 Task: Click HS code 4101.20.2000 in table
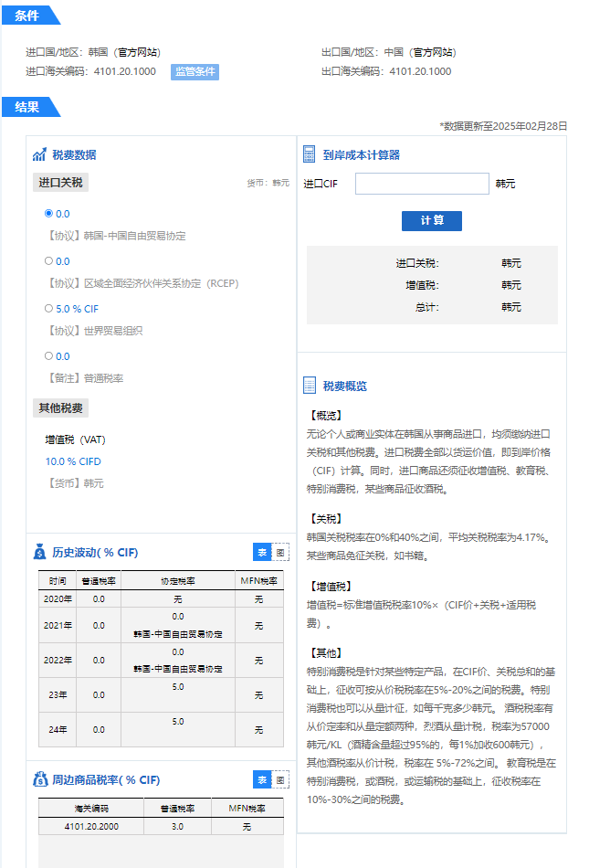(90, 826)
